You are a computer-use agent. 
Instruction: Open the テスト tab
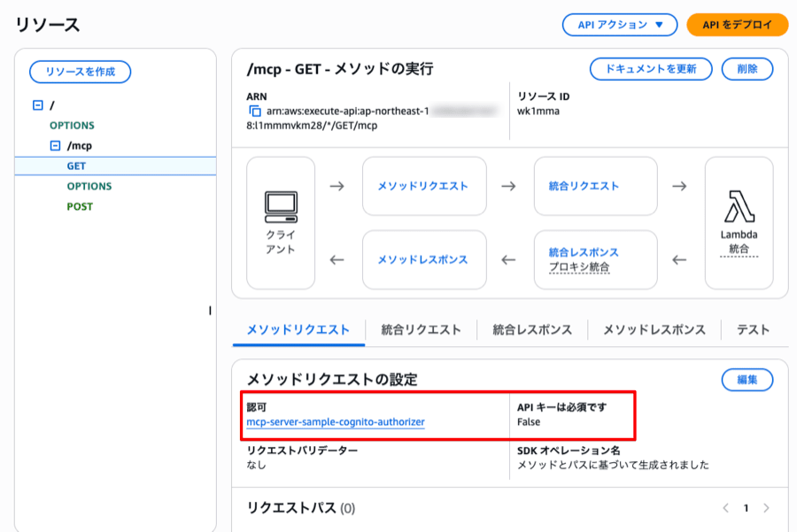(753, 329)
